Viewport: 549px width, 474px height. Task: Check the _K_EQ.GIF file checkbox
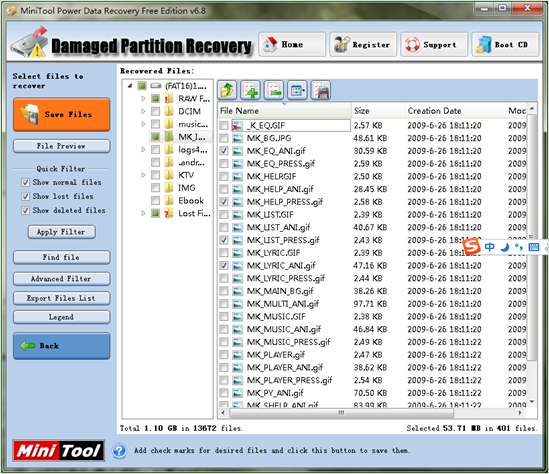tap(224, 126)
